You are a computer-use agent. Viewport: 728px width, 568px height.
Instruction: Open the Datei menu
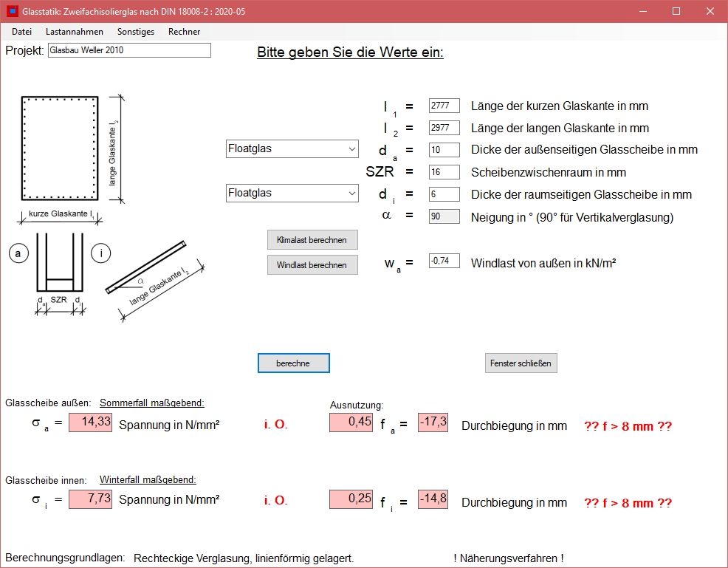[x=22, y=32]
